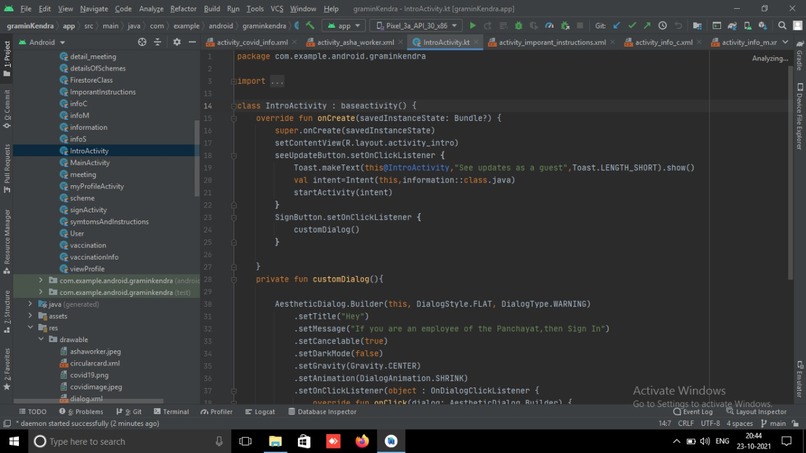806x453 pixels.
Task: Toggle the Pull Requests side panel
Action: [x=7, y=168]
